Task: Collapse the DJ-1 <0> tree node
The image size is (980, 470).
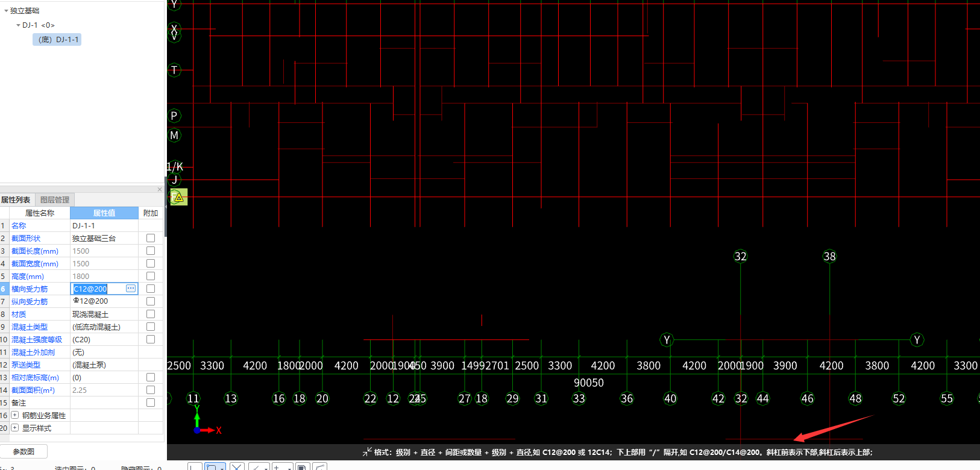Action: point(18,25)
